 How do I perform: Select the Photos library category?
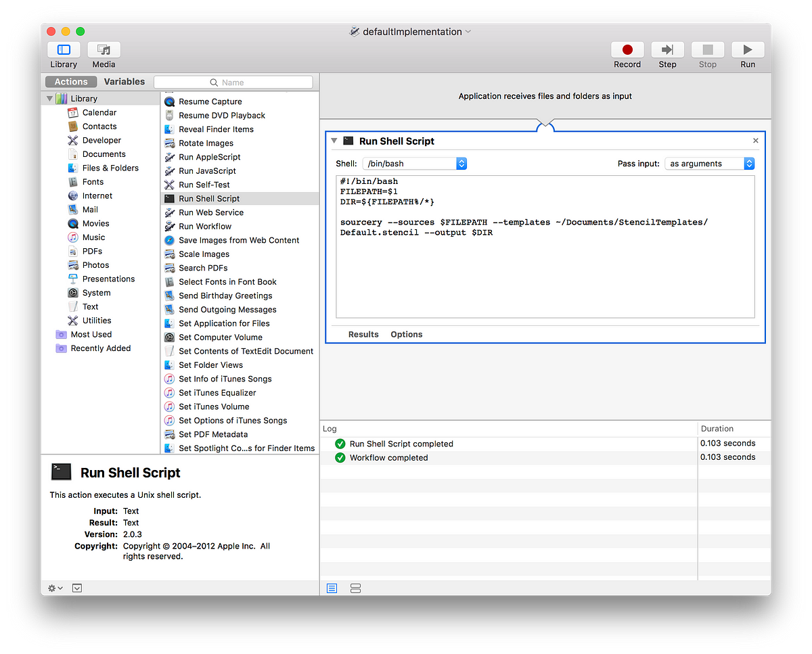click(x=95, y=265)
